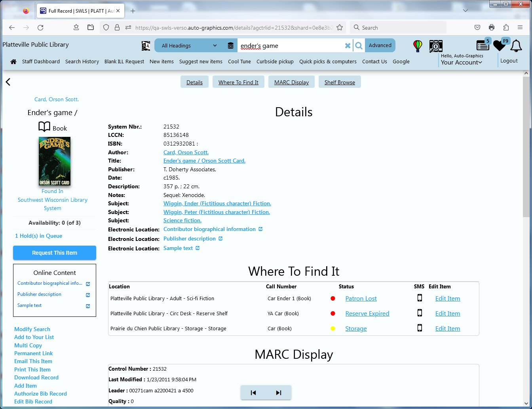The image size is (532, 409).
Task: Open the Patron Lost status link
Action: pyautogui.click(x=361, y=299)
